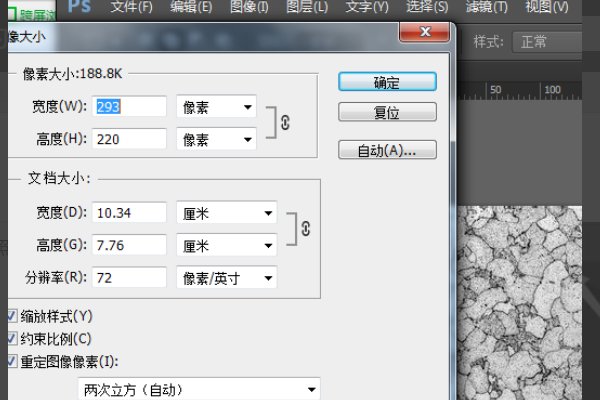The height and width of the screenshot is (400, 600).
Task: Click the Photoshop Ps logo icon
Action: [79, 6]
